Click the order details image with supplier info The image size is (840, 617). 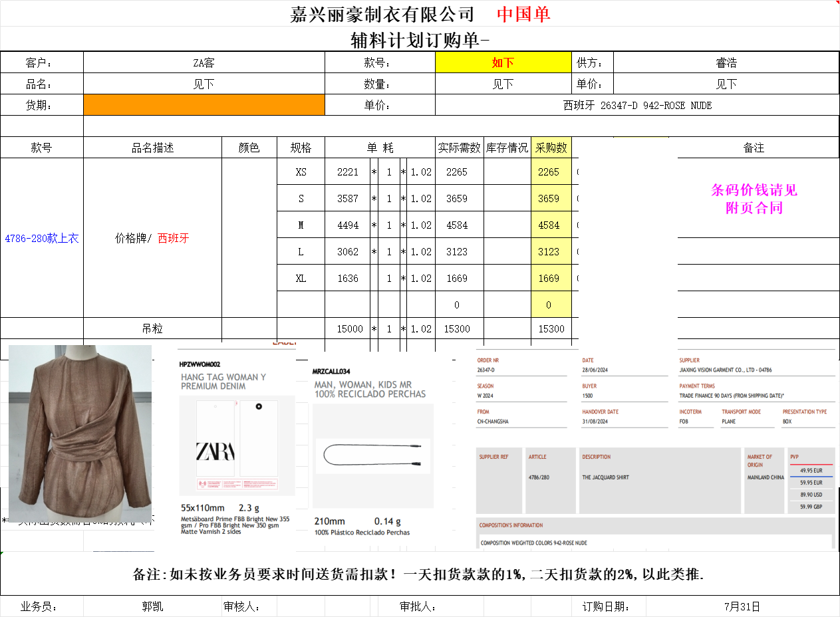655,449
